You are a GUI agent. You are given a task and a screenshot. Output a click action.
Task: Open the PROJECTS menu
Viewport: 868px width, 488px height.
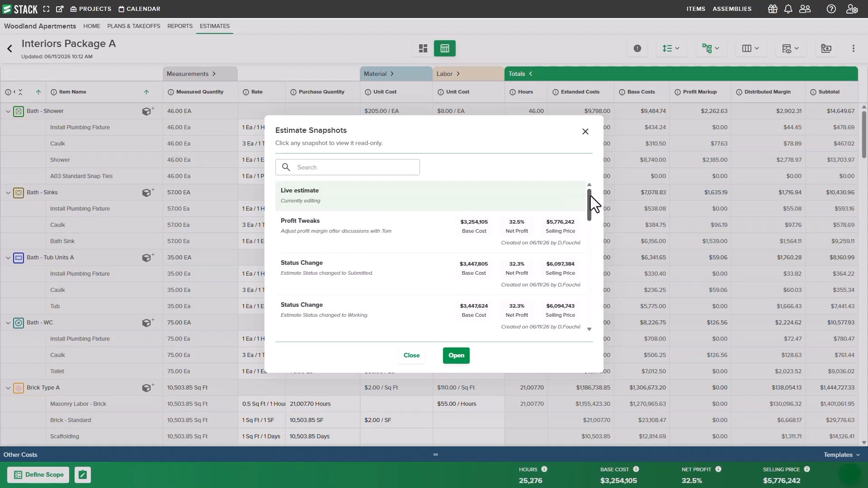coord(90,9)
